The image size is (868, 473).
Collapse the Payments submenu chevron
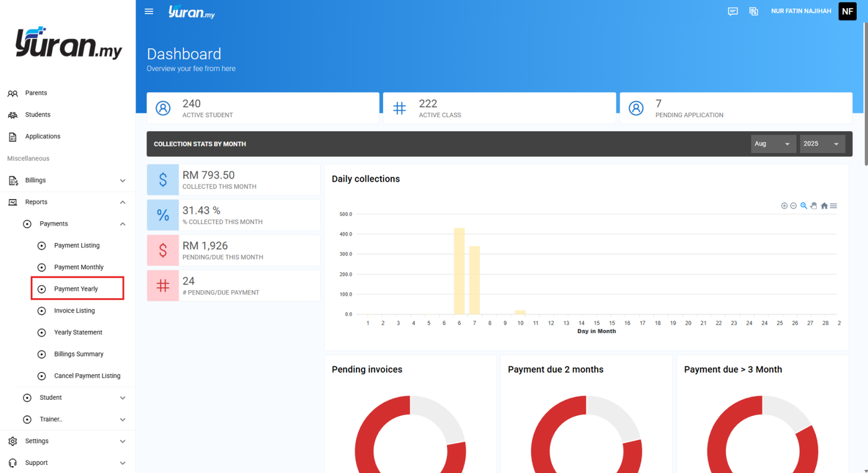123,224
